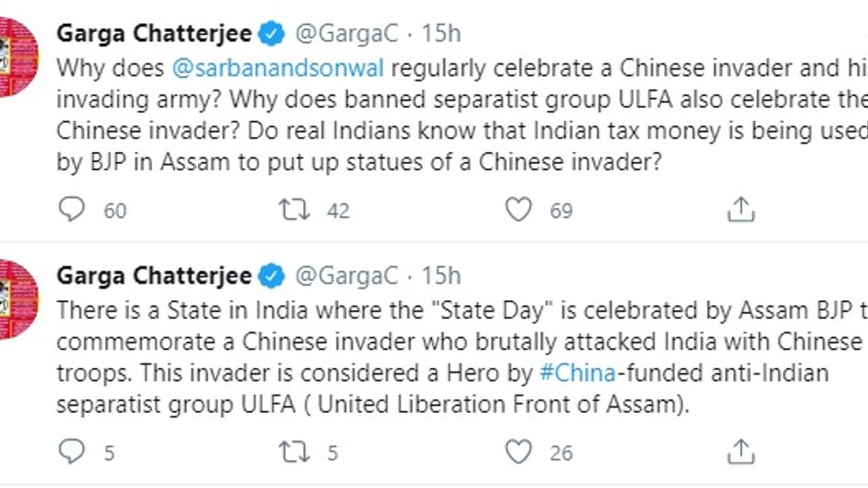Image resolution: width=868 pixels, height=488 pixels.
Task: Retweet the first tweet with 42 retweets
Action: pos(295,211)
